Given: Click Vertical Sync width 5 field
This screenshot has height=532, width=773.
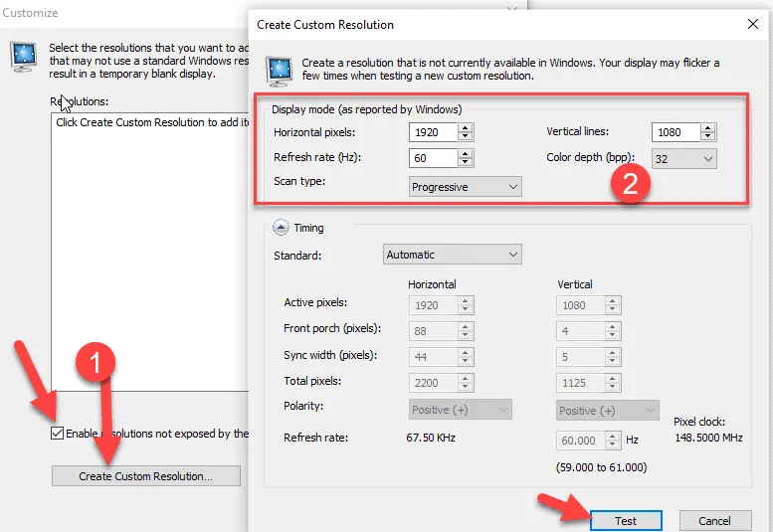Looking at the screenshot, I should 581,357.
